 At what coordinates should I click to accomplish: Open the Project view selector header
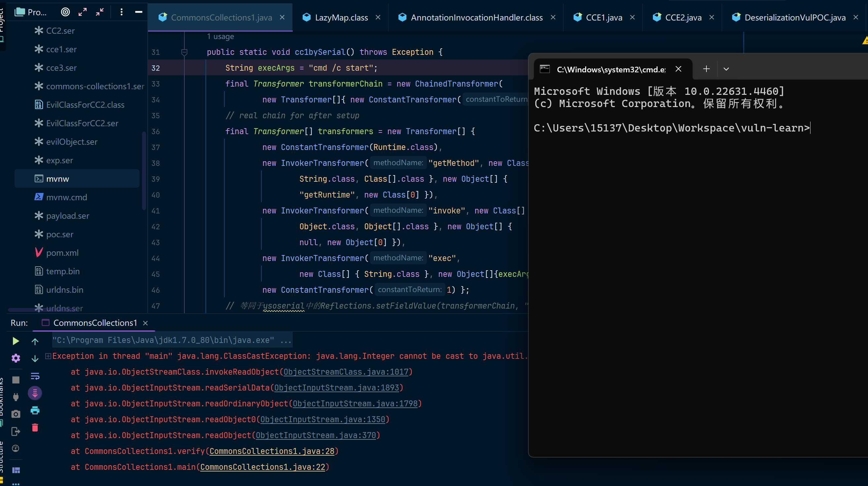(31, 12)
